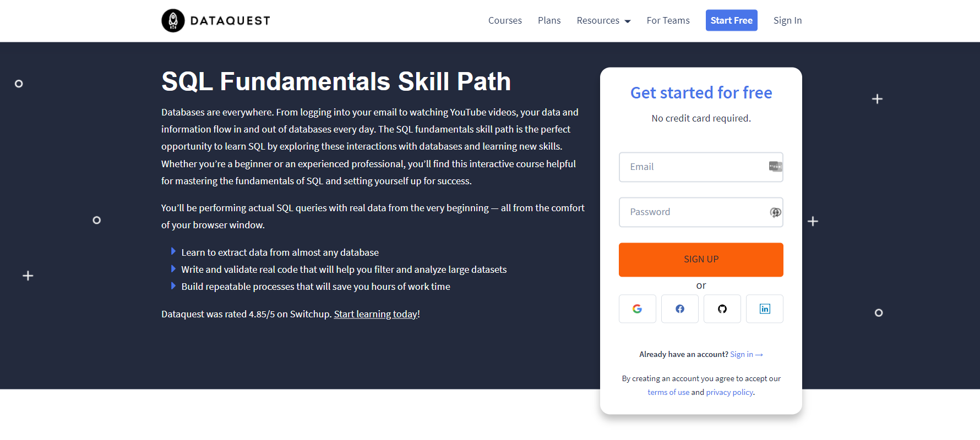Click the orange SIGN UP button
The width and height of the screenshot is (980, 440).
coord(701,260)
